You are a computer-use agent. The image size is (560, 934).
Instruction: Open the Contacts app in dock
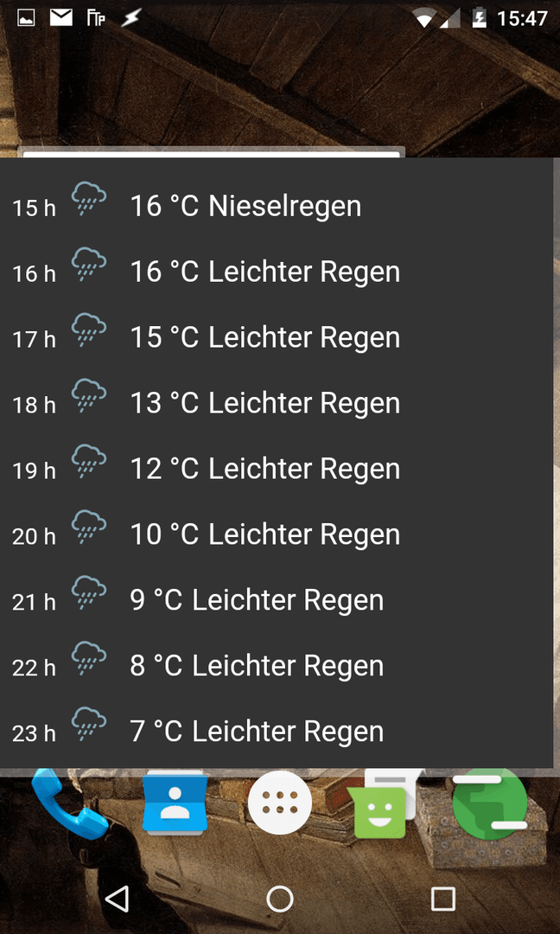(175, 803)
